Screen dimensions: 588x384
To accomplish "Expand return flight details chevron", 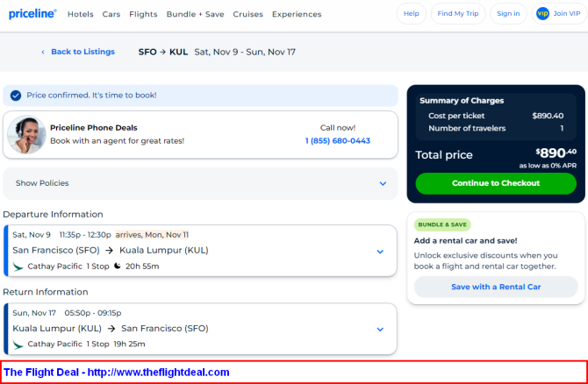I will point(380,330).
